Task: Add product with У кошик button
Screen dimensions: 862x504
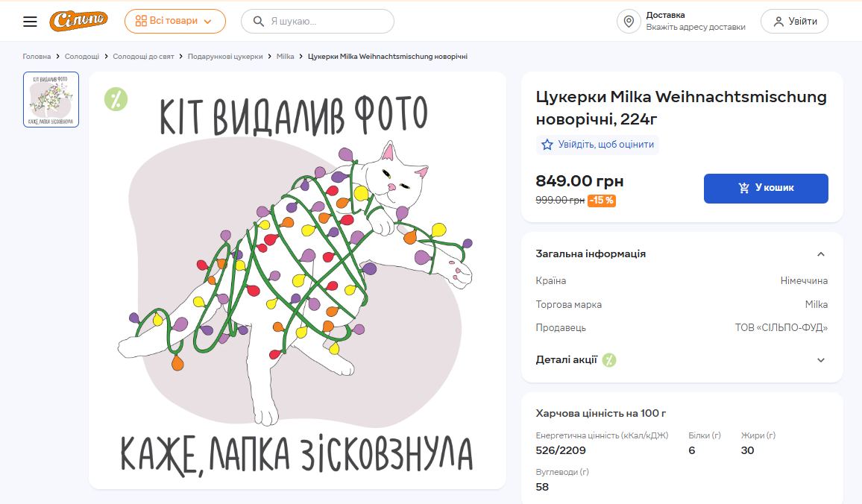Action: [766, 189]
